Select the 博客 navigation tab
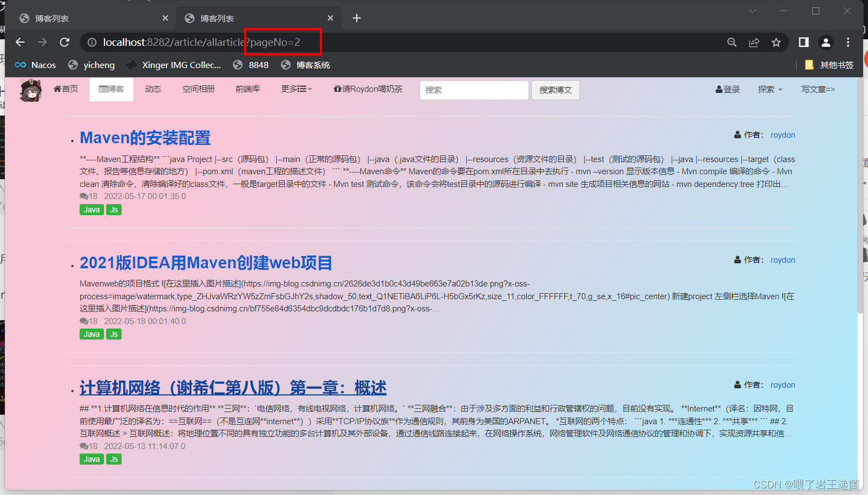The height and width of the screenshot is (495, 868). click(x=111, y=89)
